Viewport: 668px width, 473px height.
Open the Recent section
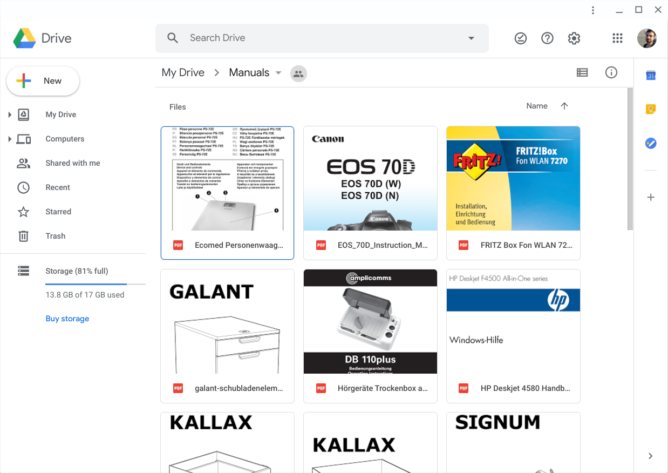58,187
